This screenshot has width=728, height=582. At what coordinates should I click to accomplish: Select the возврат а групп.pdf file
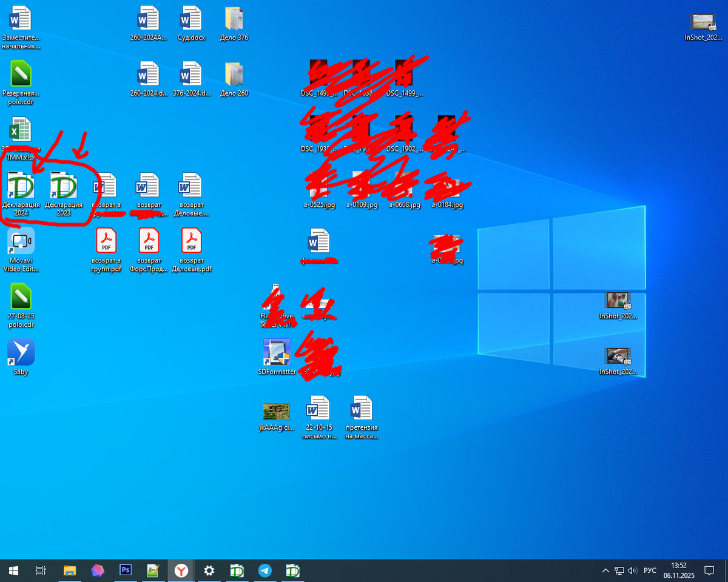click(x=106, y=250)
